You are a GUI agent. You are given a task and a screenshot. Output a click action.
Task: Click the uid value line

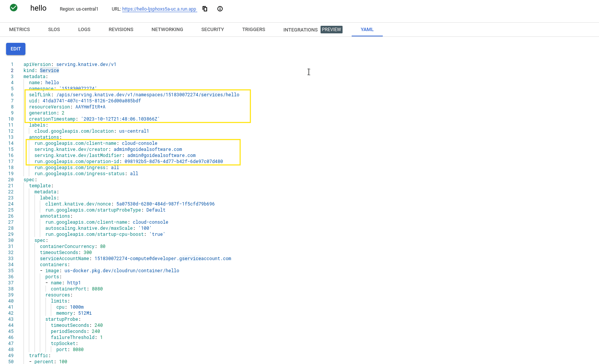[x=85, y=101]
